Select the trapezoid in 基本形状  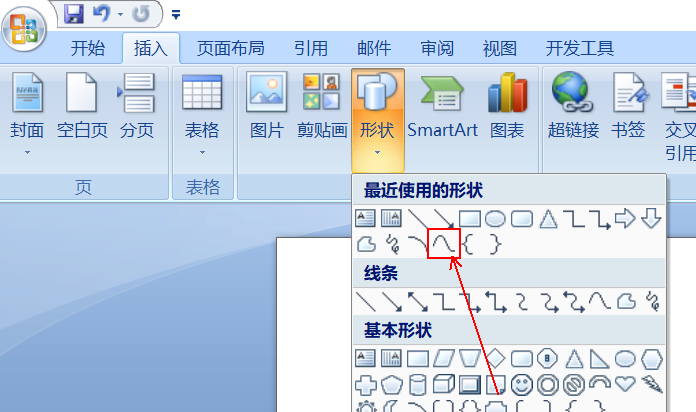click(470, 358)
